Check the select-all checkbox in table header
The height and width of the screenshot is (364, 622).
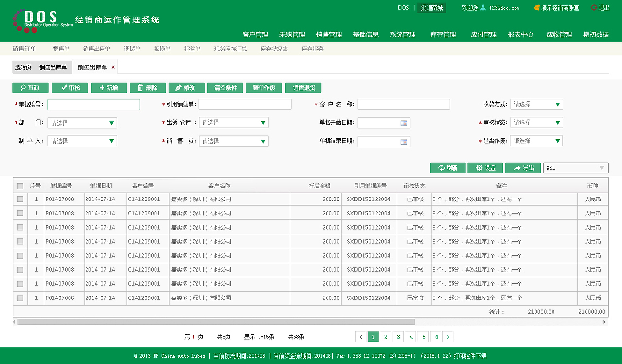tap(20, 186)
